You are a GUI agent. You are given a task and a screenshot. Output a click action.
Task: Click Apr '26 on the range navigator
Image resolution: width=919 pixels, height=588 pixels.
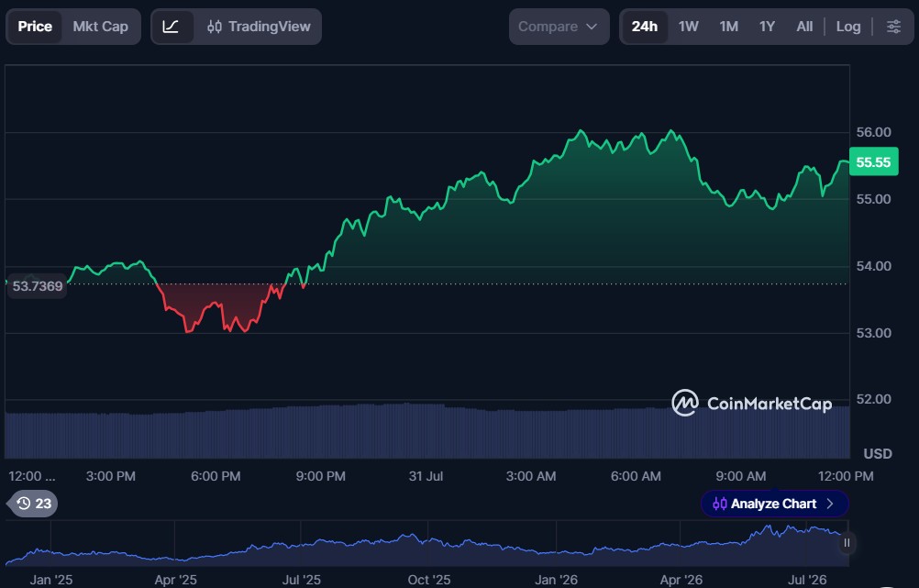[x=681, y=580]
